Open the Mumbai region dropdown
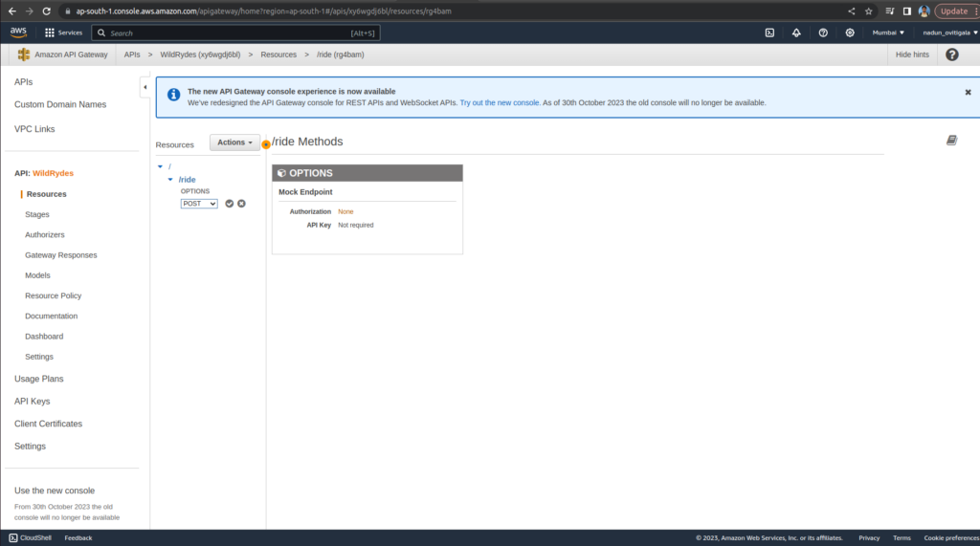 [x=888, y=33]
